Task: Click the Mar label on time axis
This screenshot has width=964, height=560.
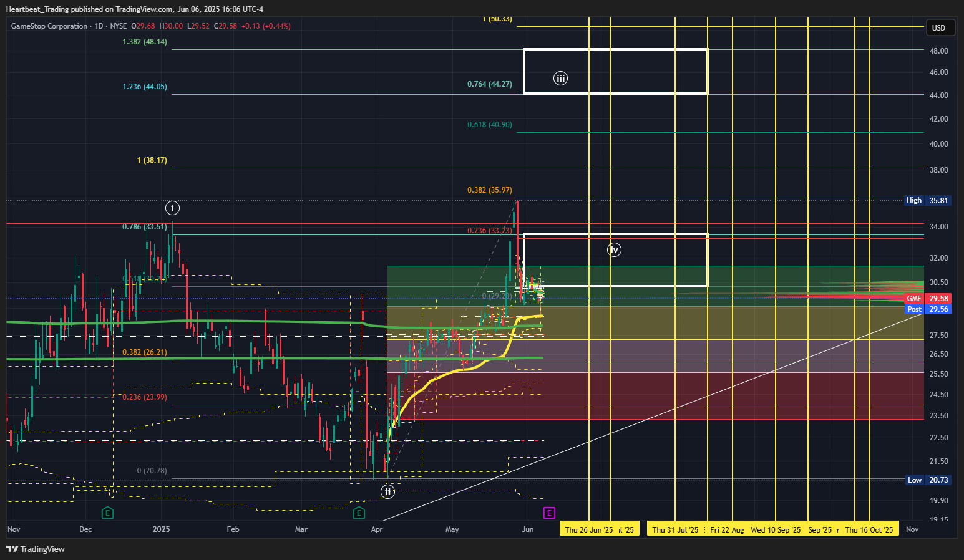Action: pyautogui.click(x=301, y=529)
